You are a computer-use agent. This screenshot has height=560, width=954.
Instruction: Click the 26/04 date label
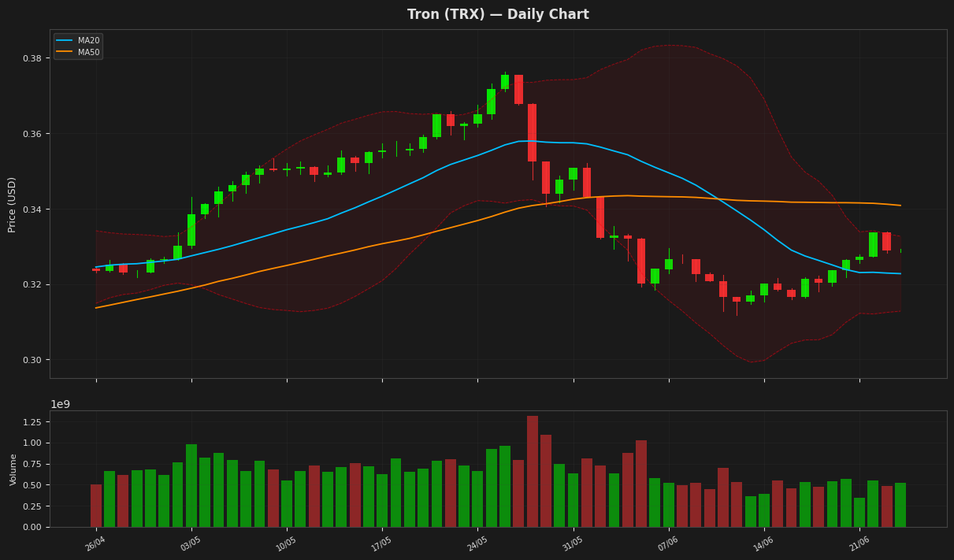click(x=95, y=543)
